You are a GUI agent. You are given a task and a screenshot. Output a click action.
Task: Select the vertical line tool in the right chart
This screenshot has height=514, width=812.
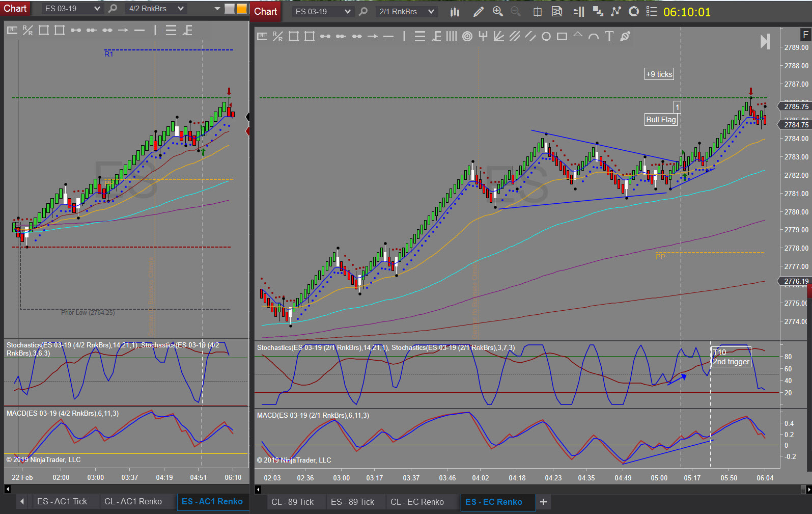(404, 36)
